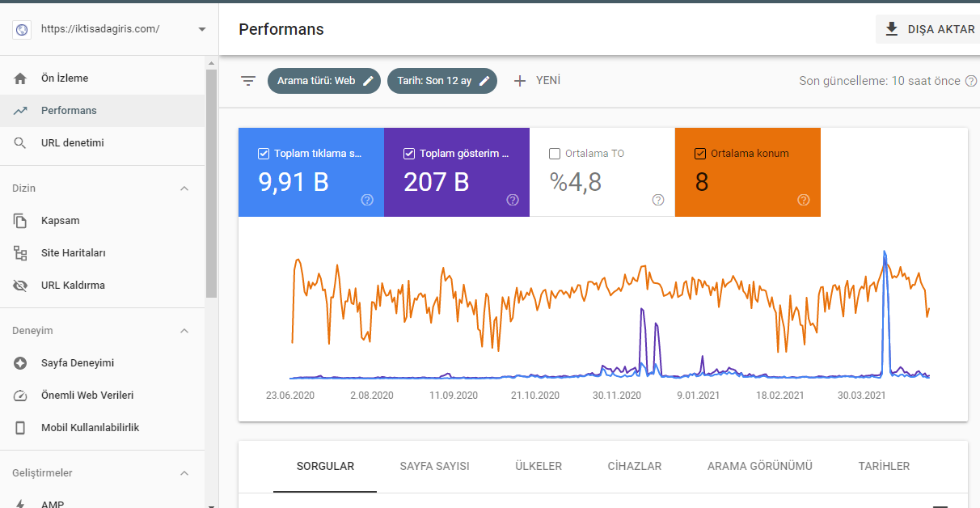Screen dimensions: 980x508
Task: Click the sidebar scrollbar up arrow
Action: coord(212,63)
